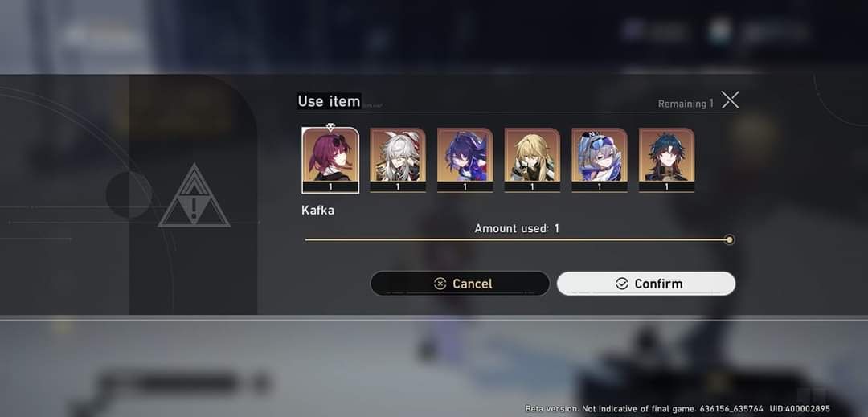Click the circled checkmark icon inside Confirm
The image size is (868, 417).
621,284
